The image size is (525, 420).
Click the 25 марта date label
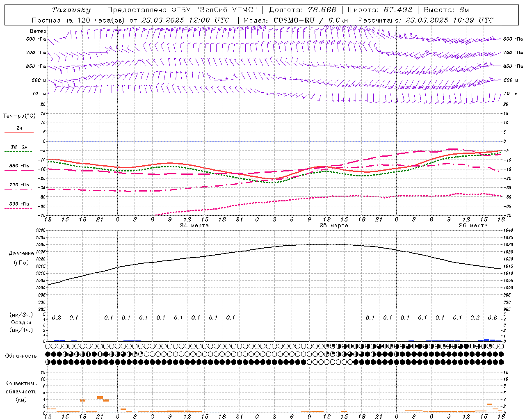(334, 226)
